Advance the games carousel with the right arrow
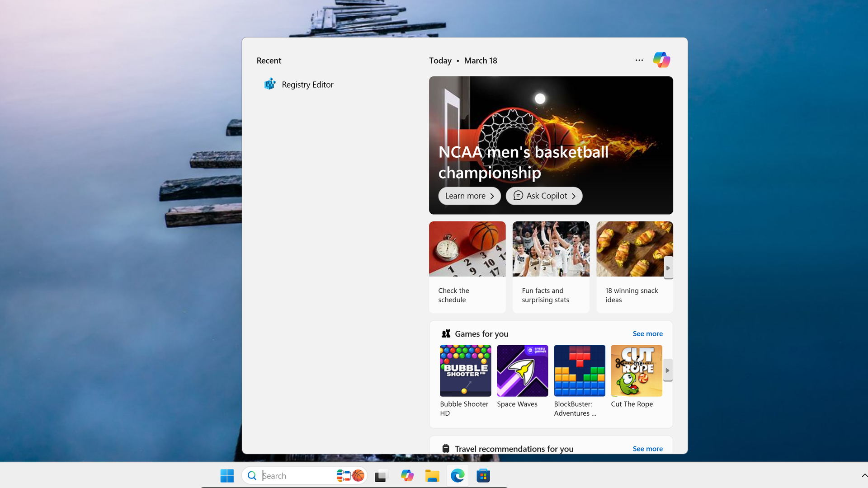The height and width of the screenshot is (488, 868). (x=667, y=370)
